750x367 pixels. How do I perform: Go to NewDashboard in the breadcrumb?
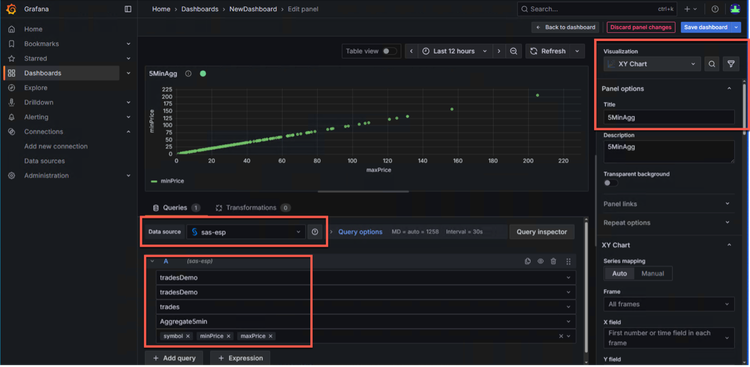pyautogui.click(x=253, y=9)
